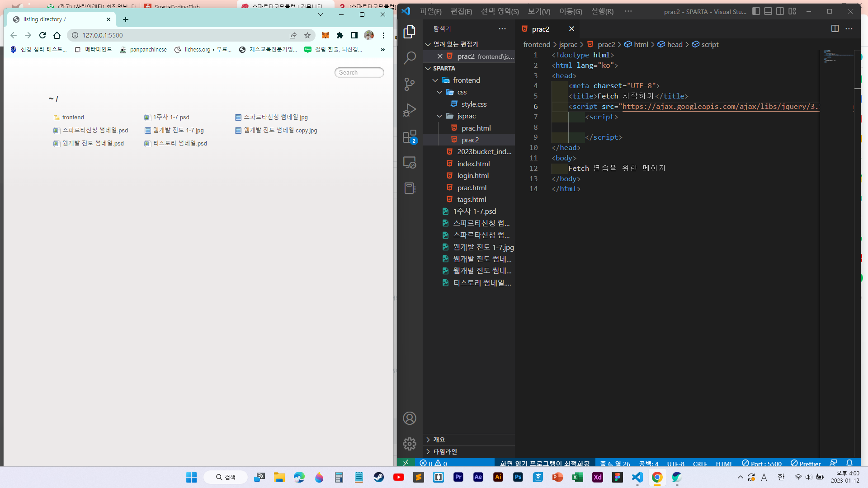Close the prac2 editor tab
This screenshot has width=868, height=488.
tap(571, 29)
